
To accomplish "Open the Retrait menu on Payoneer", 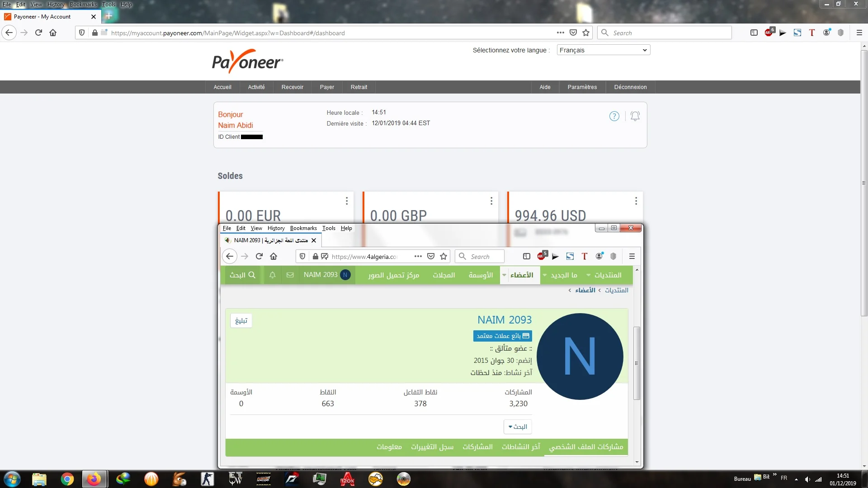I will pyautogui.click(x=359, y=87).
